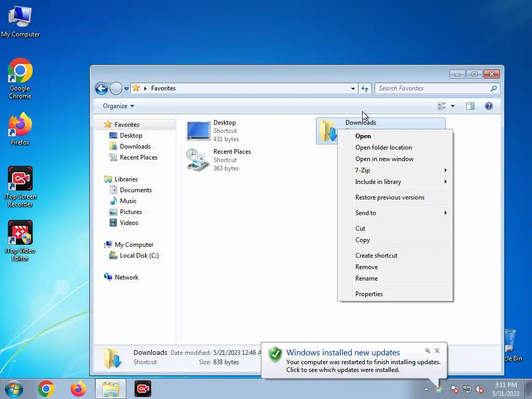The image size is (532, 399).
Task: Switch to Windows Explorer taskbar button
Action: point(111,389)
